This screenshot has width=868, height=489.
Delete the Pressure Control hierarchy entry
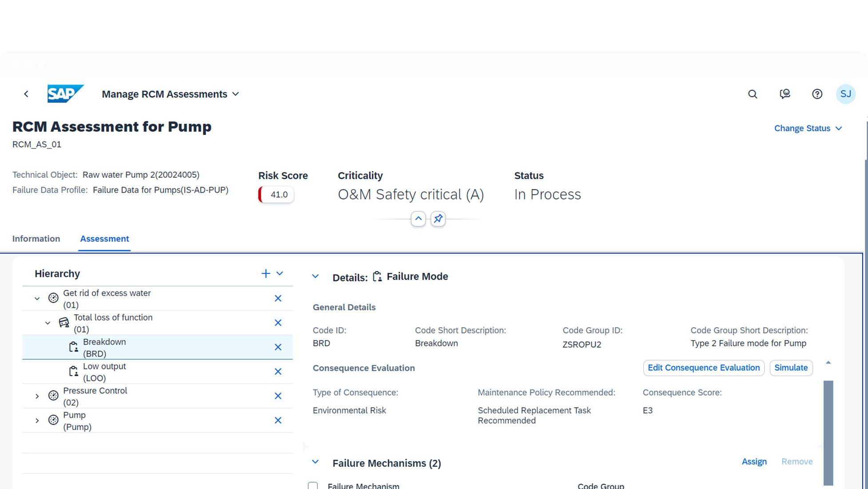coord(278,396)
